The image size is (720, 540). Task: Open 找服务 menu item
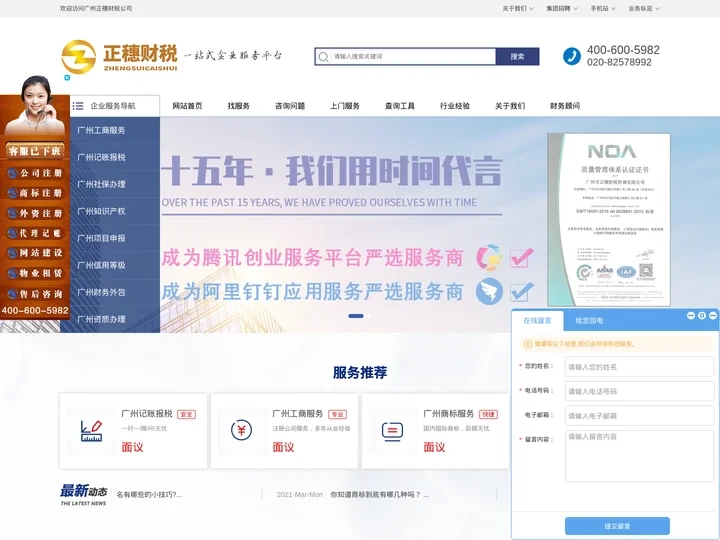(x=239, y=106)
